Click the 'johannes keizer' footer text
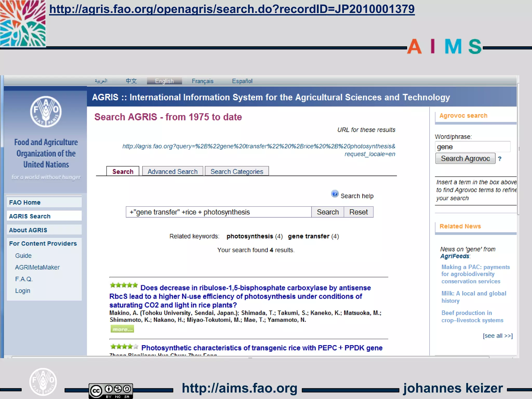532x399 pixels. [x=453, y=388]
